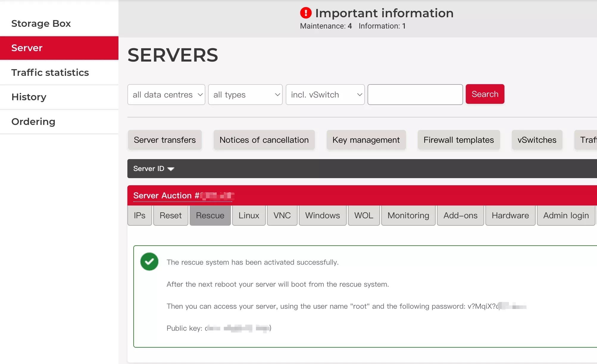This screenshot has height=364, width=597.
Task: Click the green success checkmark icon
Action: pos(149,262)
